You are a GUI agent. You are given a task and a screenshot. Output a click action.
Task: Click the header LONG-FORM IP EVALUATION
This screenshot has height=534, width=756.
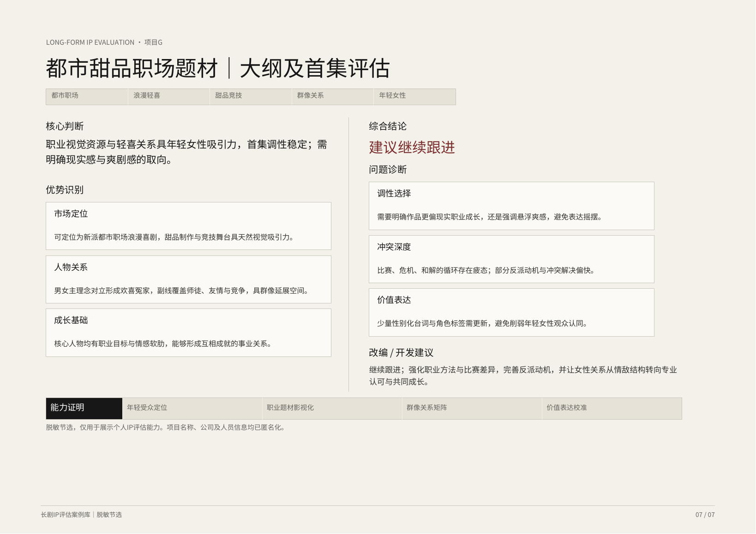[90, 42]
